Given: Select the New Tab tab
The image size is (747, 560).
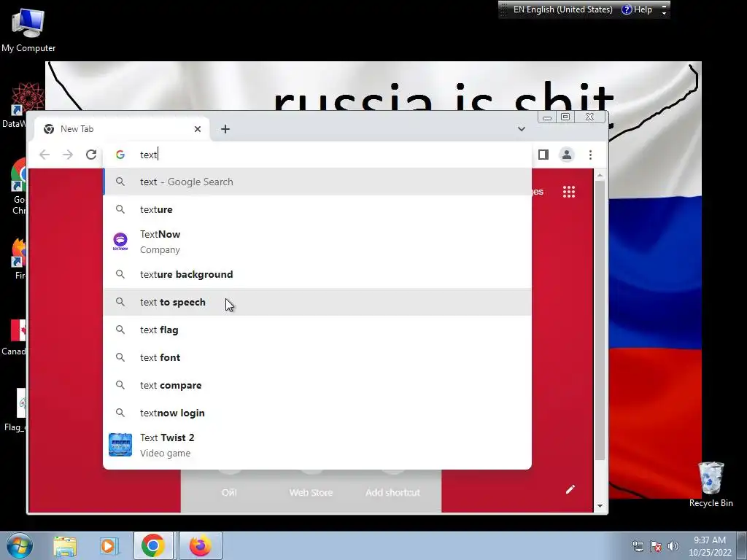Looking at the screenshot, I should click(x=122, y=129).
